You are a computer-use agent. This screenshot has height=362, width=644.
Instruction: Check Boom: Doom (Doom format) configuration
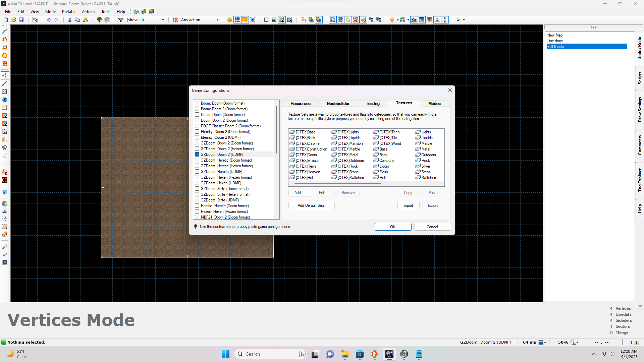[x=197, y=103]
